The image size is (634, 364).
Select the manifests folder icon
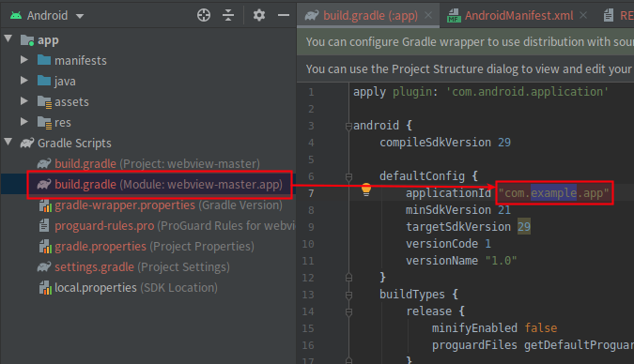click(x=43, y=60)
